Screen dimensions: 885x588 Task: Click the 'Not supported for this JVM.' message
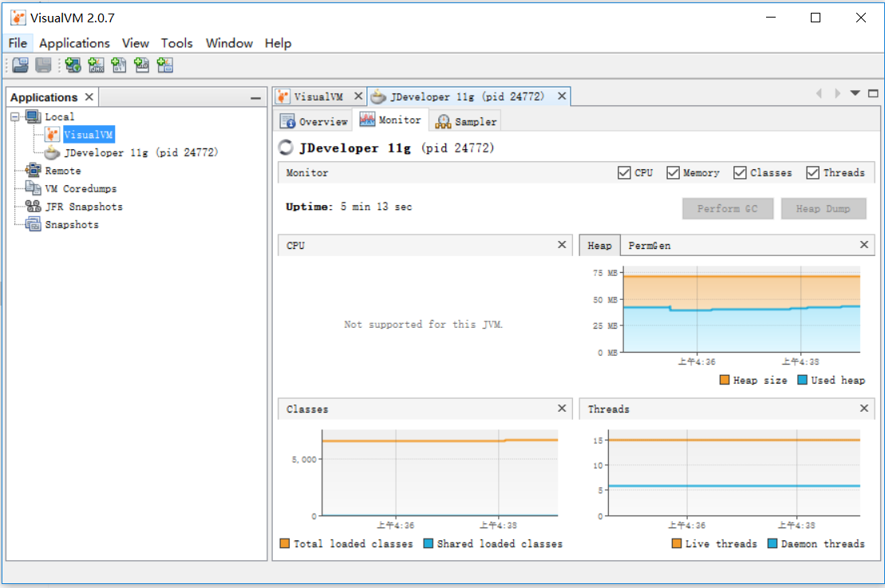[423, 325]
